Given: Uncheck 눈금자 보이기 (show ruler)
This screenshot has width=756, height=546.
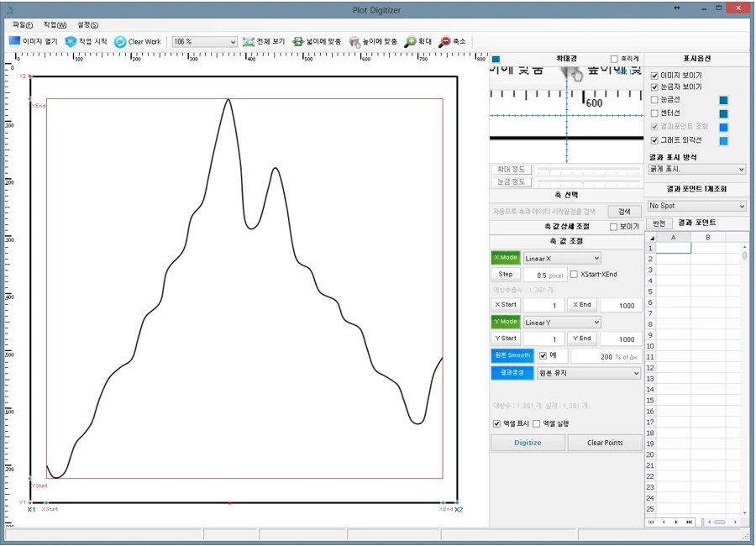Looking at the screenshot, I should [x=654, y=87].
